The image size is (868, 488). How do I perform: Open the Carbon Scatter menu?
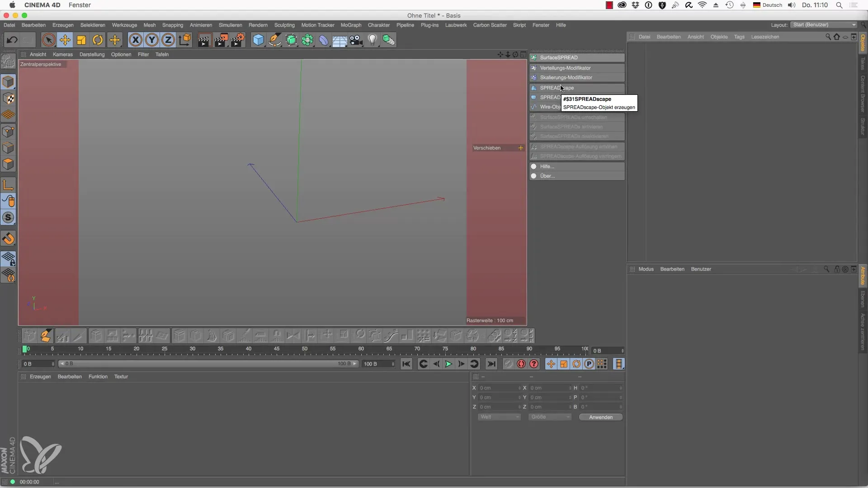click(490, 25)
